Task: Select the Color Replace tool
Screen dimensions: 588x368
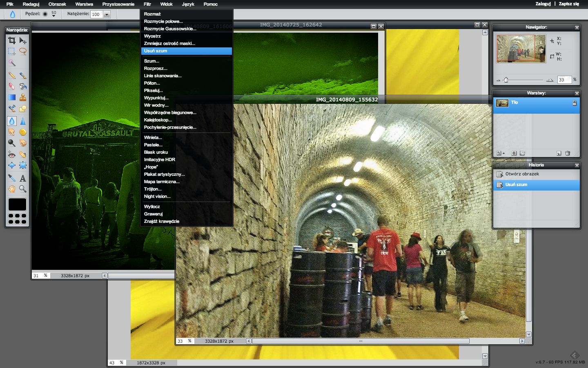Action: click(x=12, y=109)
